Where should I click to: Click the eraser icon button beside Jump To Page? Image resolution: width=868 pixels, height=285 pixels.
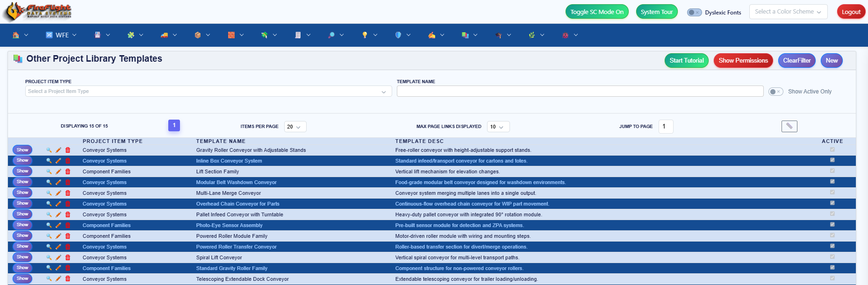[789, 126]
